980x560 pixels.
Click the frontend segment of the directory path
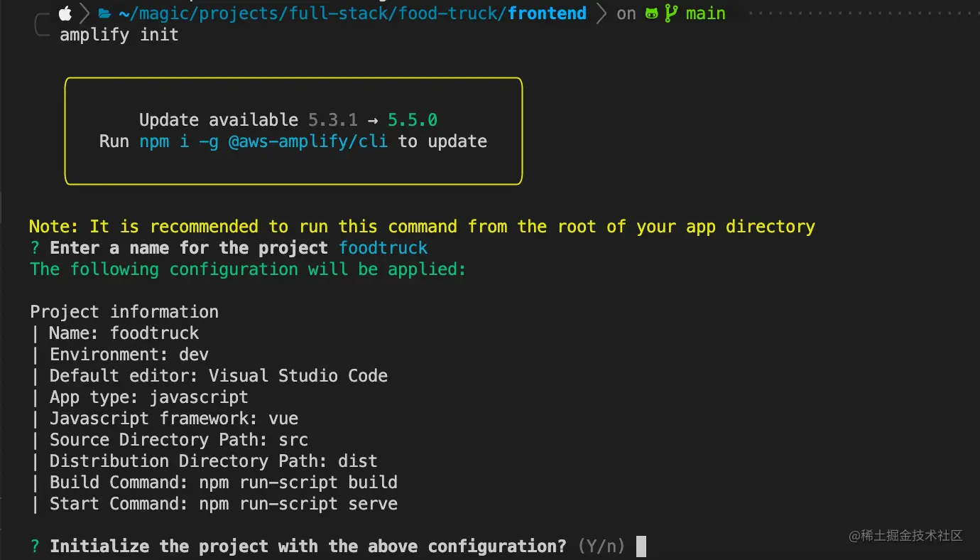tap(547, 13)
